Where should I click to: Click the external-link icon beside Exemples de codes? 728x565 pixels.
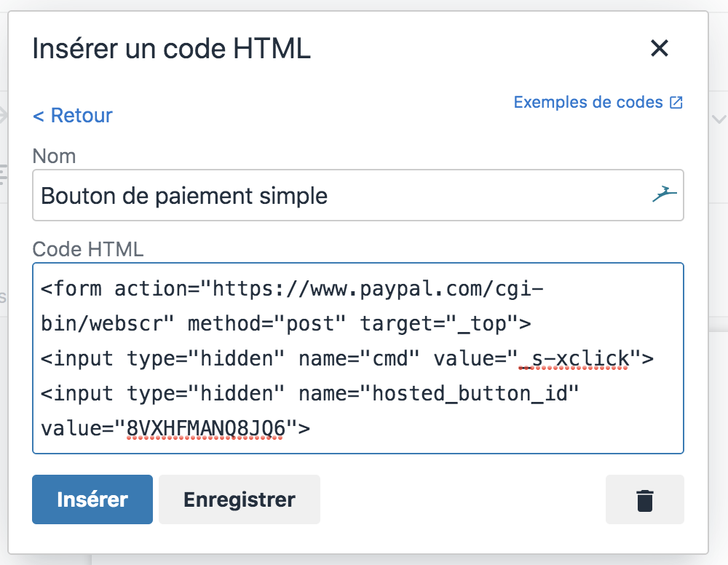[x=676, y=103]
